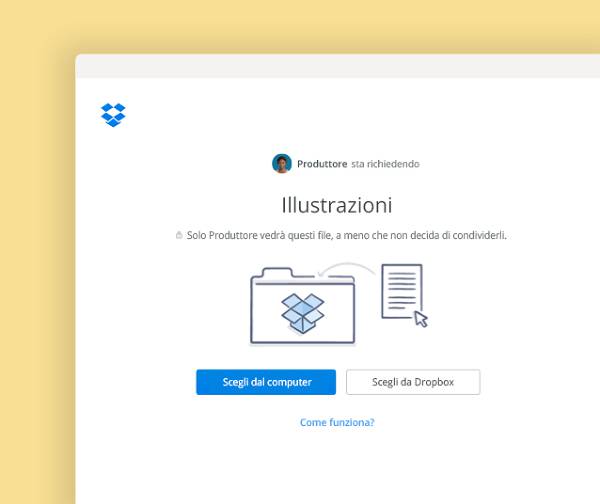Choose files via Scegli dal computer
The height and width of the screenshot is (504, 600).
click(266, 382)
